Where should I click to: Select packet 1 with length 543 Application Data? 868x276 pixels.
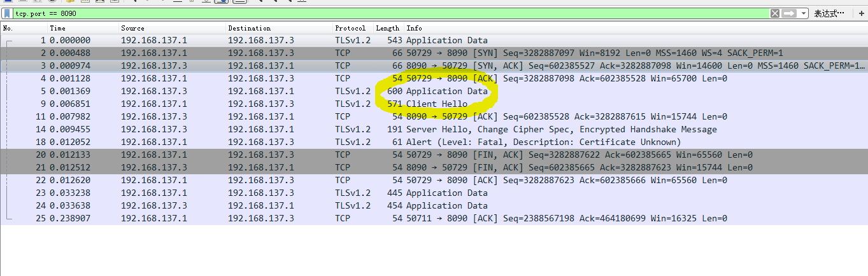pos(434,40)
